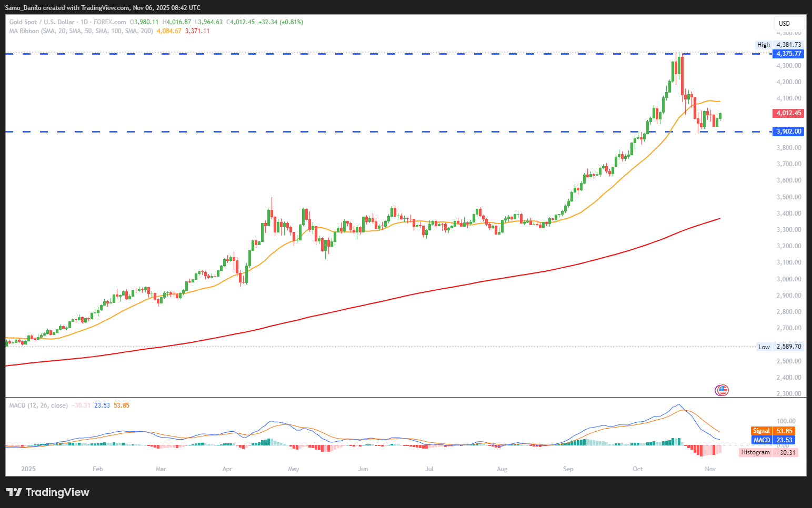The height and width of the screenshot is (508, 812).
Task: Select the MA Ribbon indicator legend
Action: tap(81, 31)
